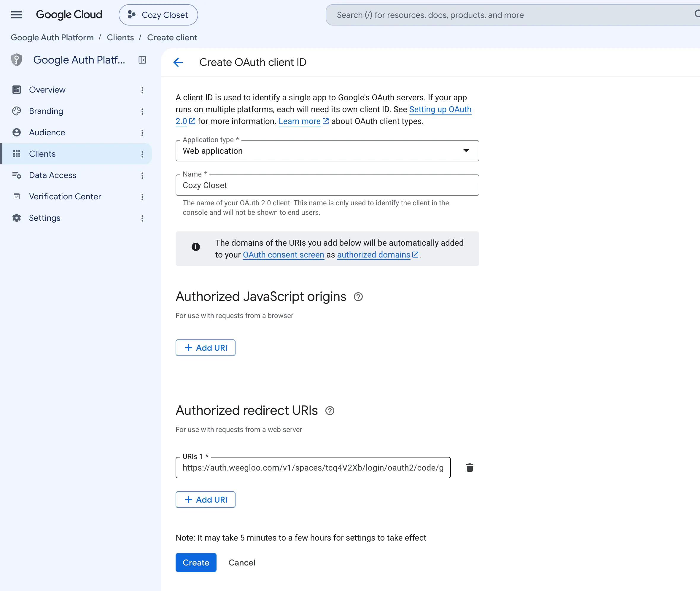Open more options for Settings
This screenshot has height=591, width=700.
[142, 218]
